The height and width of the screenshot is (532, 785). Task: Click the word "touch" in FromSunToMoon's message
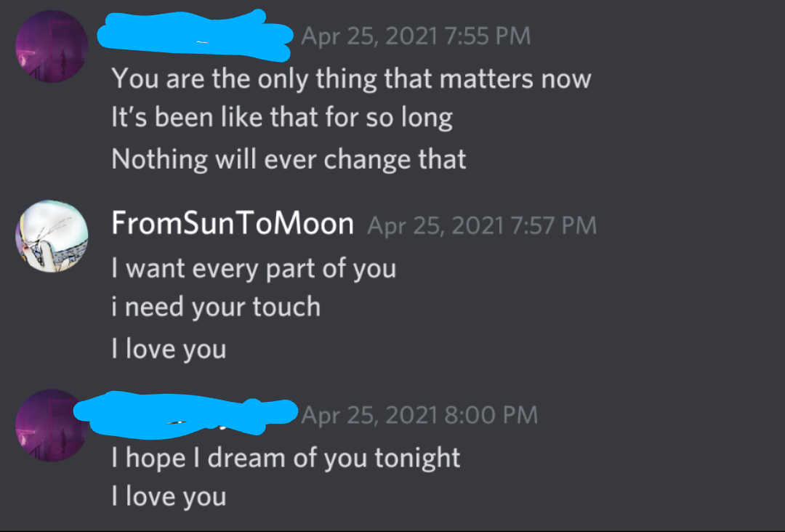pos(286,307)
